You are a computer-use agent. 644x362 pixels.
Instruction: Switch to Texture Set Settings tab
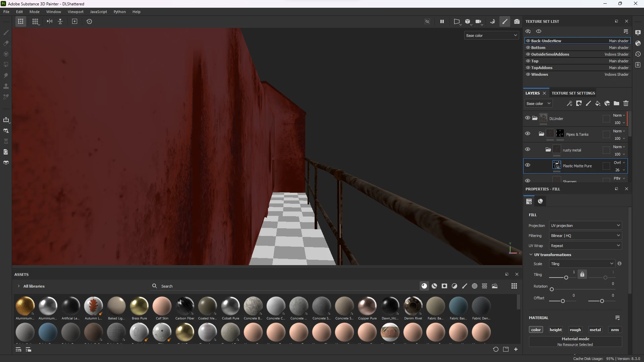point(573,93)
